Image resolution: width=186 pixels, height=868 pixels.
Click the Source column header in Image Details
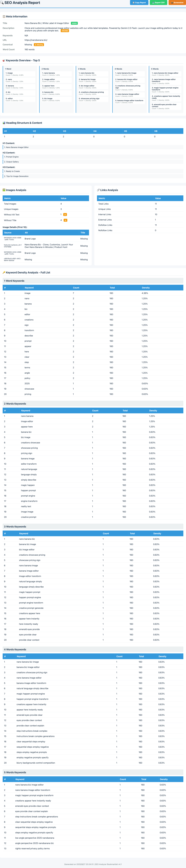click(8, 233)
